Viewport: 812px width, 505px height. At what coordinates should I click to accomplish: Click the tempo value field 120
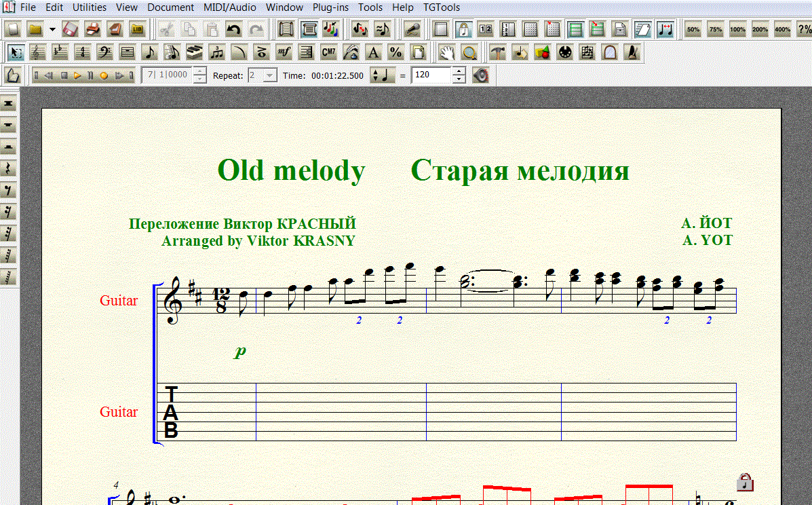431,75
